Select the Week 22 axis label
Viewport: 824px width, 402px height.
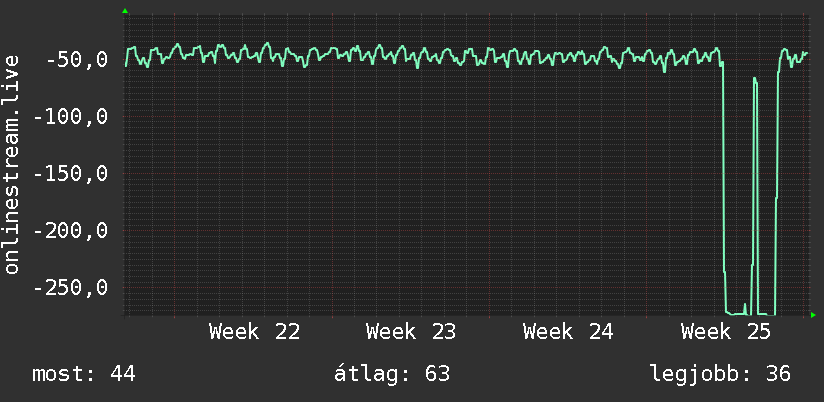[x=254, y=332]
